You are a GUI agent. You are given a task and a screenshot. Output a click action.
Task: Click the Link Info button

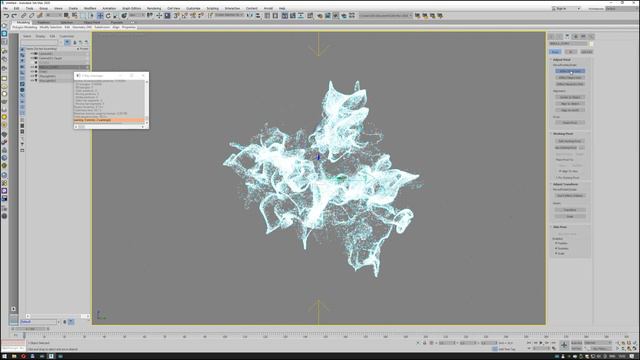(587, 52)
